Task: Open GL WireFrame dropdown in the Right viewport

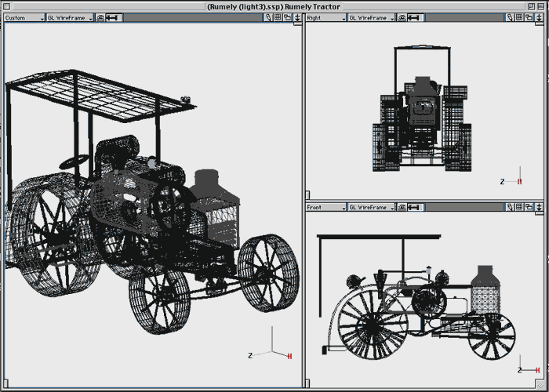Action: 371,17
